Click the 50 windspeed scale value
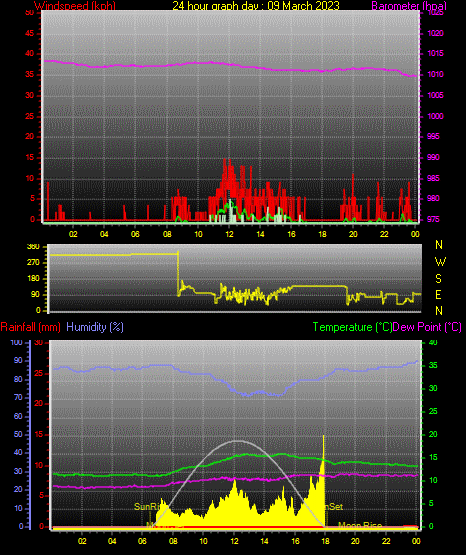The image size is (466, 555). click(30, 13)
